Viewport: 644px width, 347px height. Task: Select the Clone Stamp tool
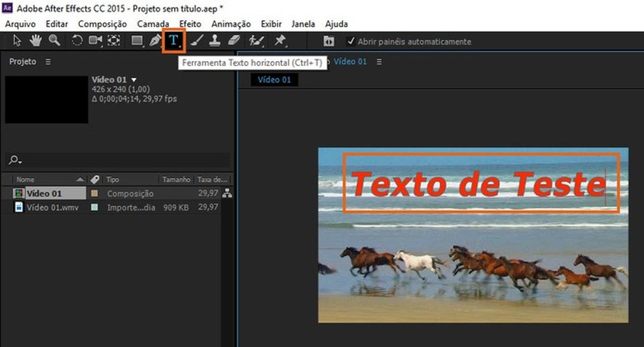tap(215, 41)
